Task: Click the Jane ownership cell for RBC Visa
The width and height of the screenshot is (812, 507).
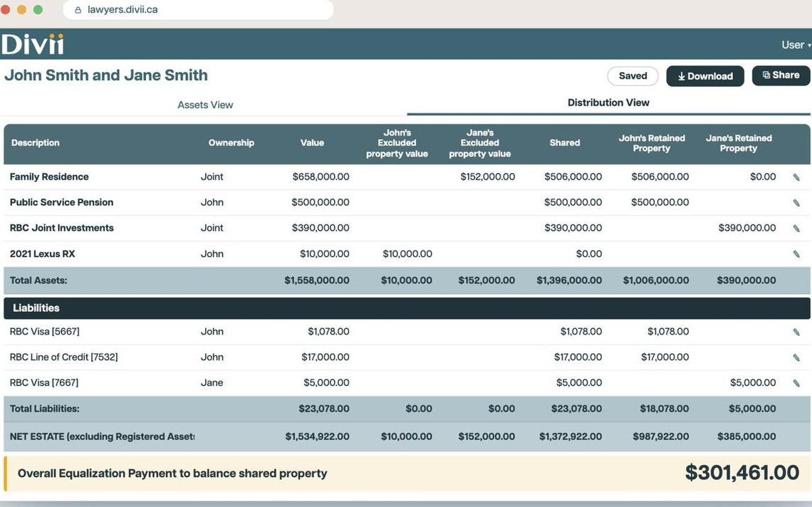Action: point(212,382)
